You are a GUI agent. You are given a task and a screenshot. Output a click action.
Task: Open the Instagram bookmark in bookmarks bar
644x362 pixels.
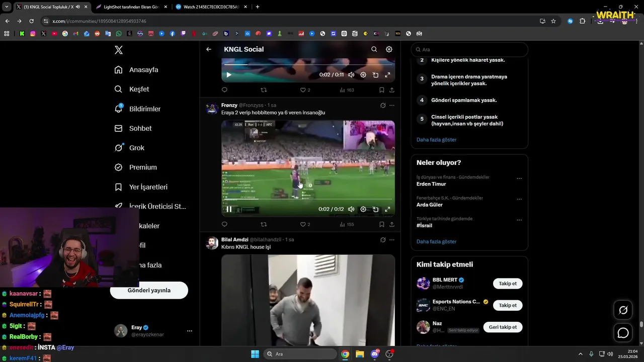pyautogui.click(x=33, y=34)
